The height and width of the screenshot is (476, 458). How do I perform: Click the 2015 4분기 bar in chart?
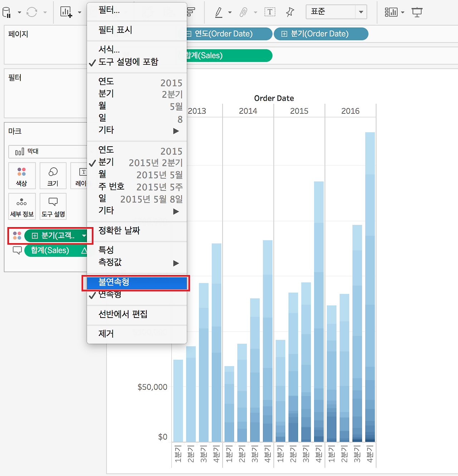[x=319, y=311]
